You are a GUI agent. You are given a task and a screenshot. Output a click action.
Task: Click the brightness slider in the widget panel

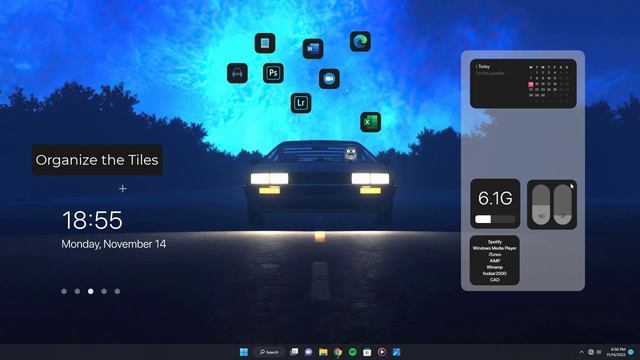click(x=562, y=204)
